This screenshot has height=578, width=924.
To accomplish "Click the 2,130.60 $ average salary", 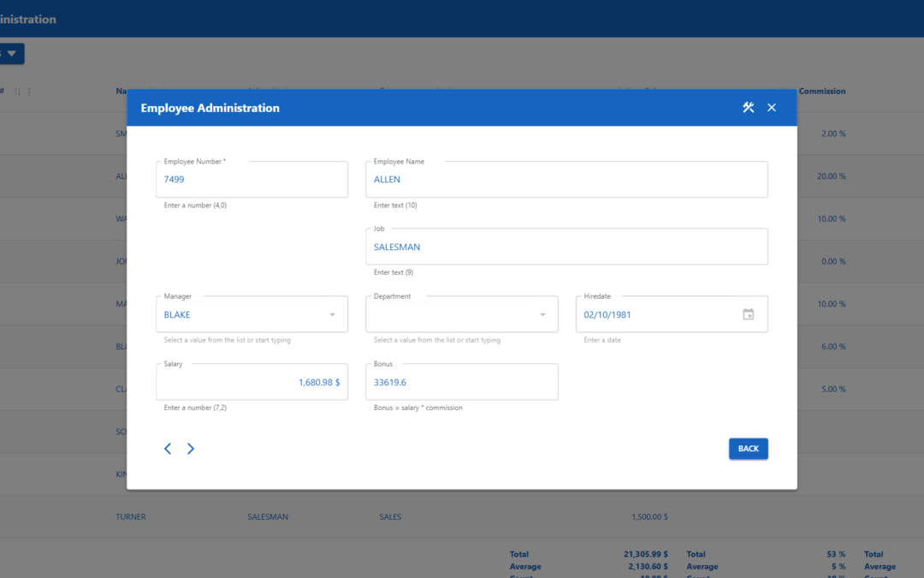I will (649, 567).
